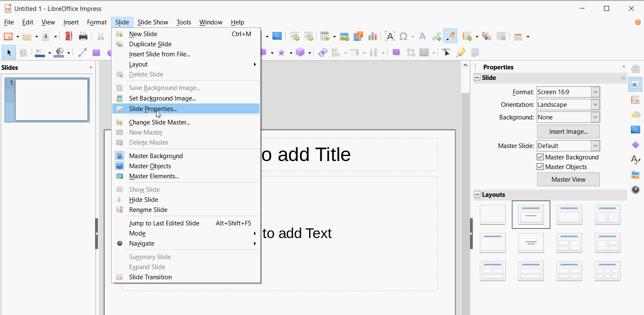Click the Duplicate Slide toolbar icon
644x315 pixels.
point(487,37)
